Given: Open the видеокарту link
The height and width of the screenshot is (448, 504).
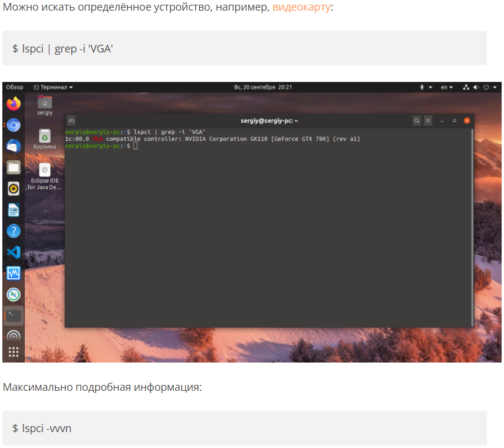Looking at the screenshot, I should point(301,6).
